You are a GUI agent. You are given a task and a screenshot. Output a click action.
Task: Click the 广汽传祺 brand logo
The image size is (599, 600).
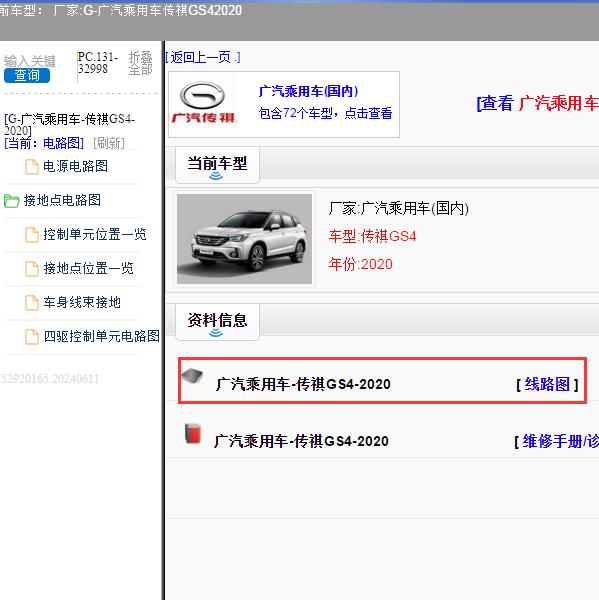pyautogui.click(x=203, y=103)
